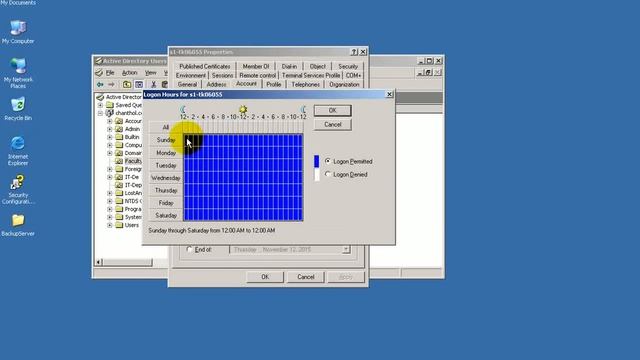Click Cancel in the Logon Hours dialog
The height and width of the screenshot is (360, 640).
click(332, 124)
